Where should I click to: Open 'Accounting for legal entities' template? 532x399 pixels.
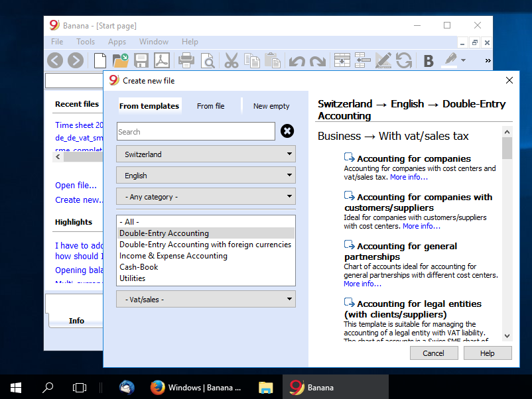click(x=413, y=309)
